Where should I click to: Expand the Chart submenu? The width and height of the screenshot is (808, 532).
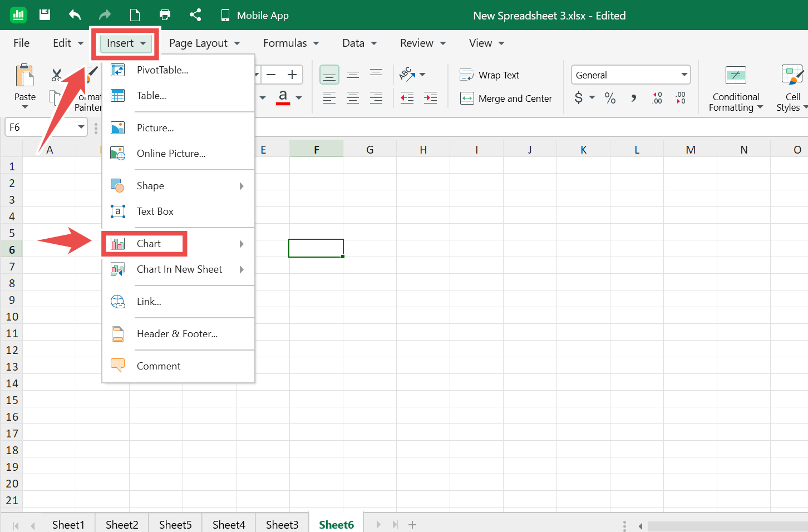coord(179,243)
